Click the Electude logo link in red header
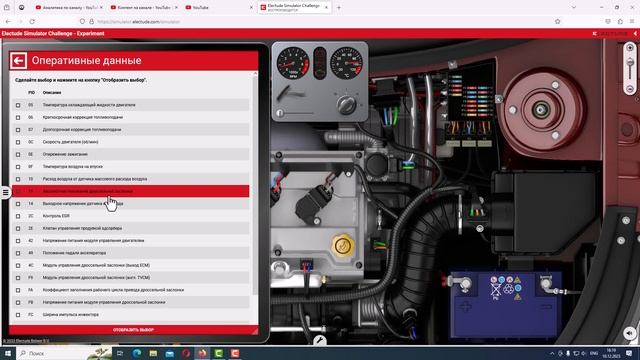The height and width of the screenshot is (360, 640). point(610,33)
